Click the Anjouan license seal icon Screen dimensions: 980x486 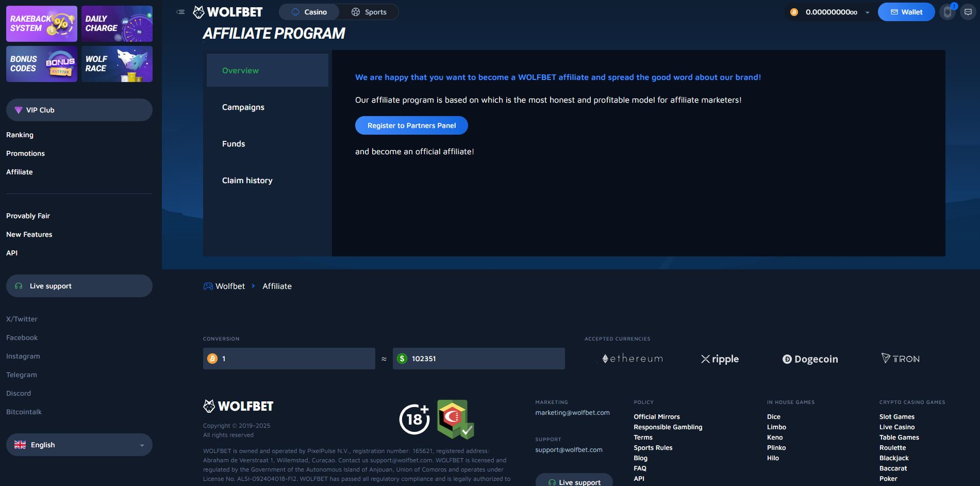455,419
